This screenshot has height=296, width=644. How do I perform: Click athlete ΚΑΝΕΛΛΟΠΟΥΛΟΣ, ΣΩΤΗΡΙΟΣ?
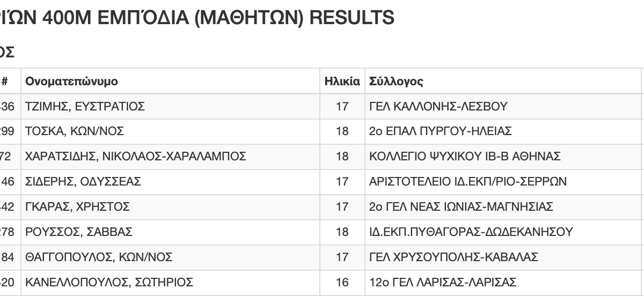coord(109,283)
